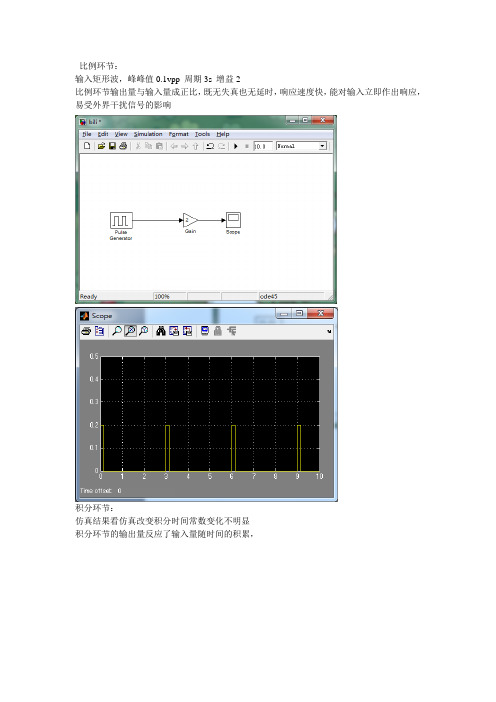Screen dimensions: 496x702
Task: Select the Gain block
Action: [x=190, y=220]
